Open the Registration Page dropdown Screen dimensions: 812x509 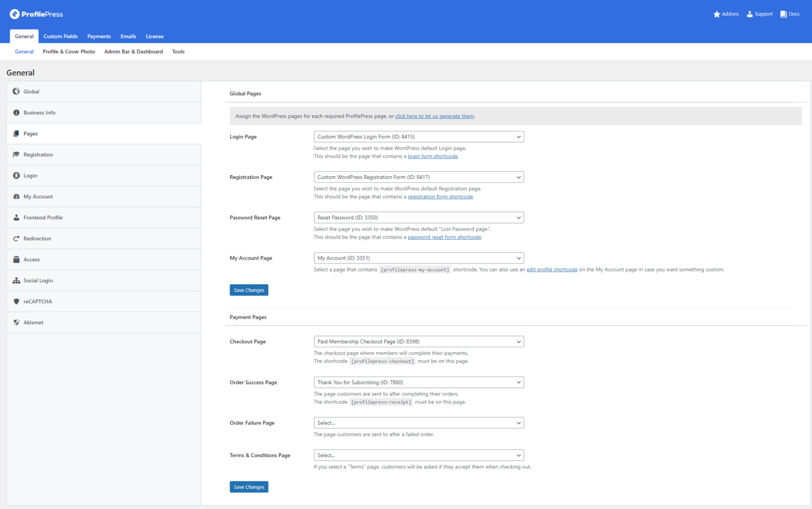(x=419, y=177)
